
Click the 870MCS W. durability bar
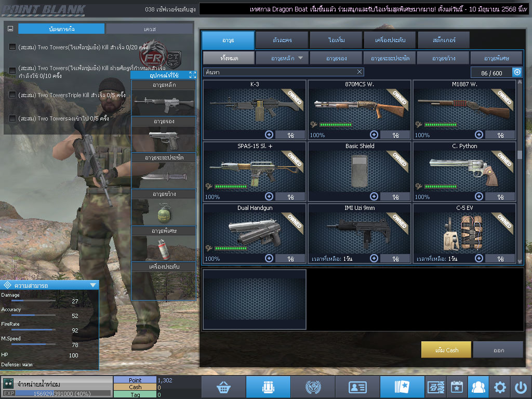pyautogui.click(x=336, y=125)
